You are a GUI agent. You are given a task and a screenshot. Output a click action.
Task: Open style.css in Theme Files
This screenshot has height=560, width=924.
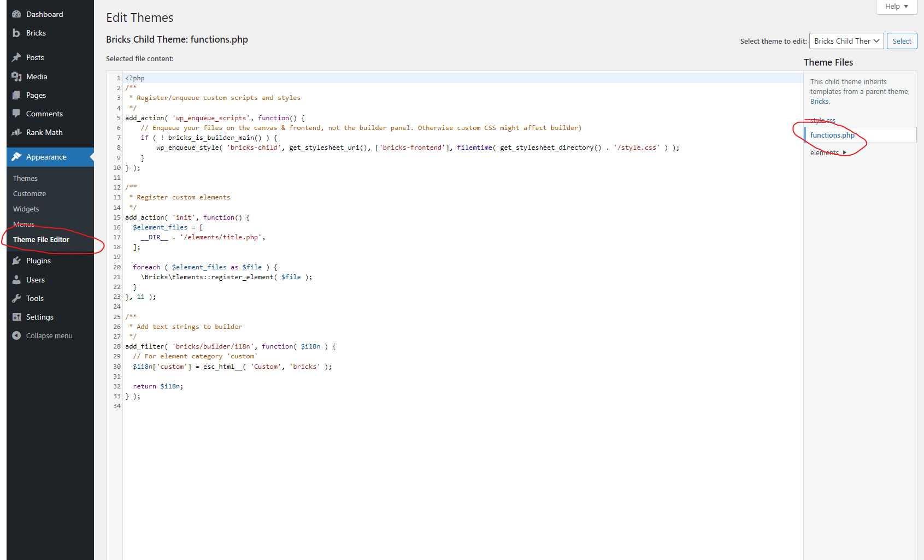[x=823, y=121]
